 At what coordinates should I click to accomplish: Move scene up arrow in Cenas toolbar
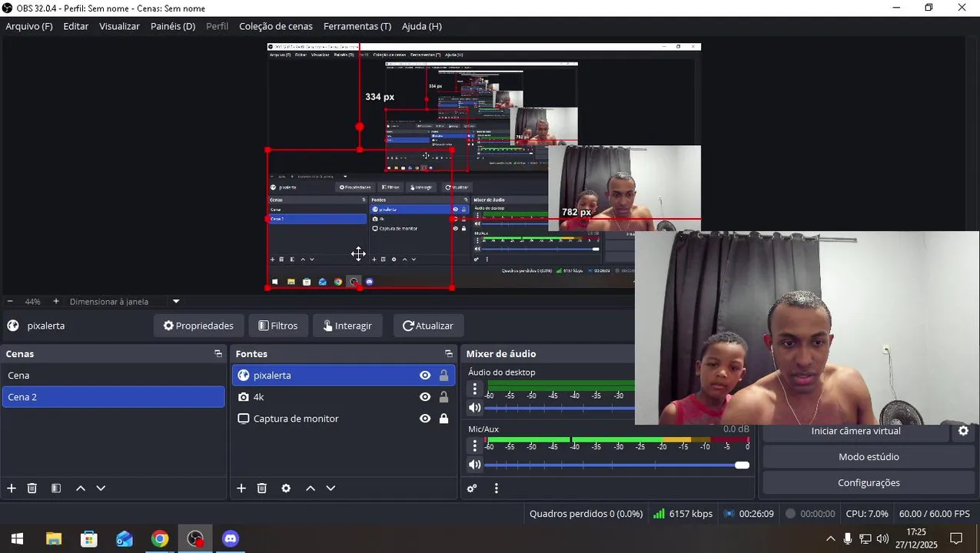pyautogui.click(x=81, y=488)
